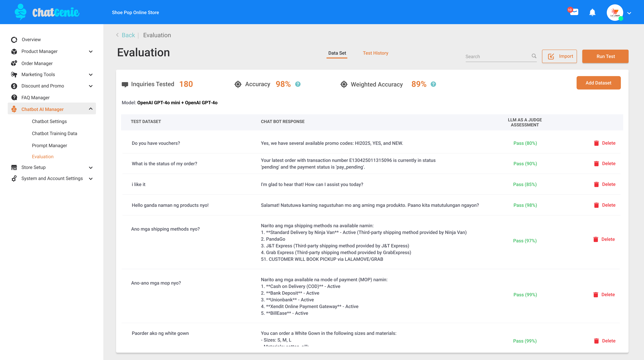Click the 'Do you have vouchers?' test entry
The height and width of the screenshot is (360, 644).
click(x=156, y=143)
